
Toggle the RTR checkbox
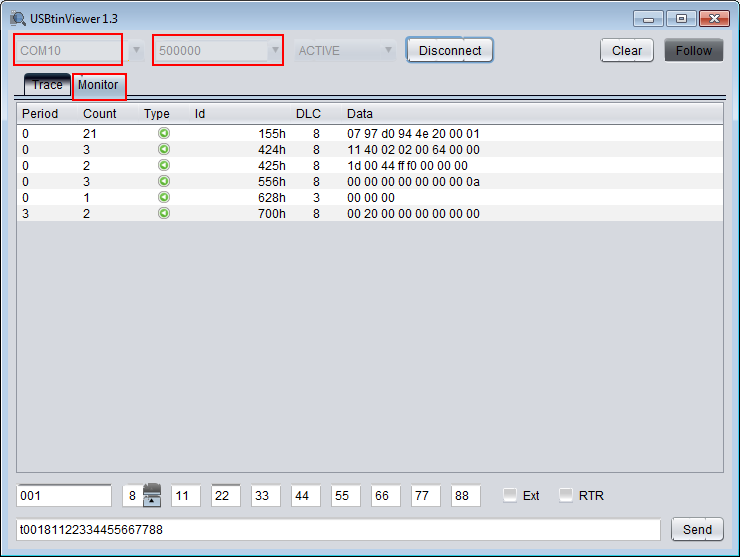566,495
